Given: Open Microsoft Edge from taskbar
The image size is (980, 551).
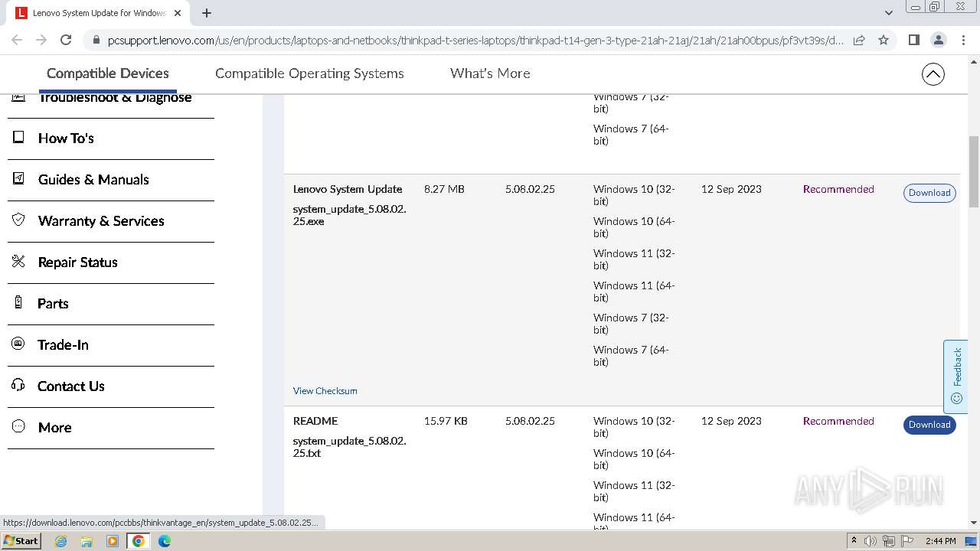Looking at the screenshot, I should pos(165,541).
